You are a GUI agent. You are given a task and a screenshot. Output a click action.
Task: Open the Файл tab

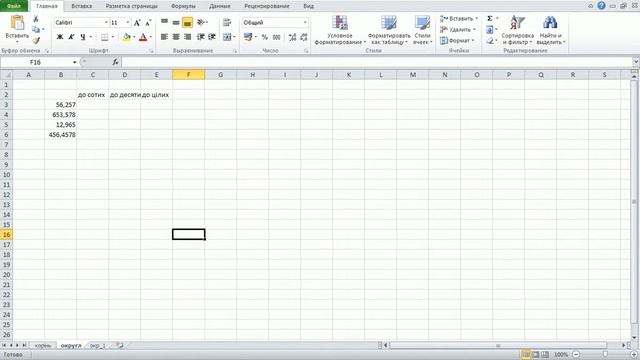click(x=13, y=6)
